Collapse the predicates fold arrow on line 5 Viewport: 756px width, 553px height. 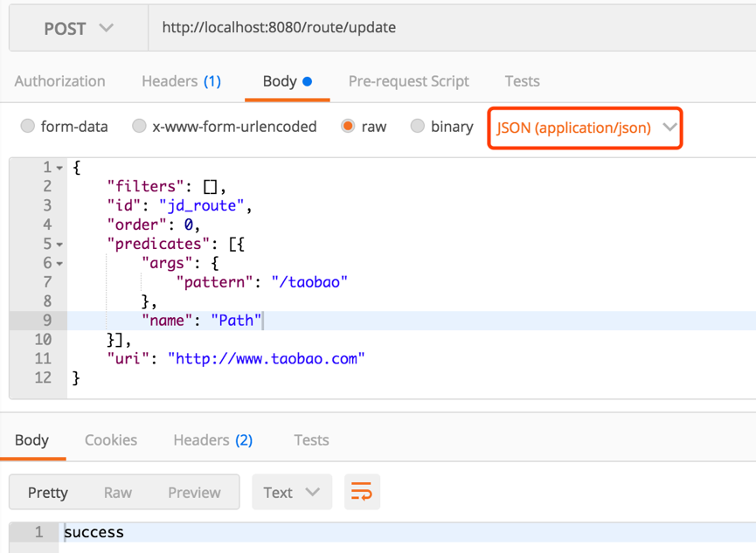click(x=59, y=245)
